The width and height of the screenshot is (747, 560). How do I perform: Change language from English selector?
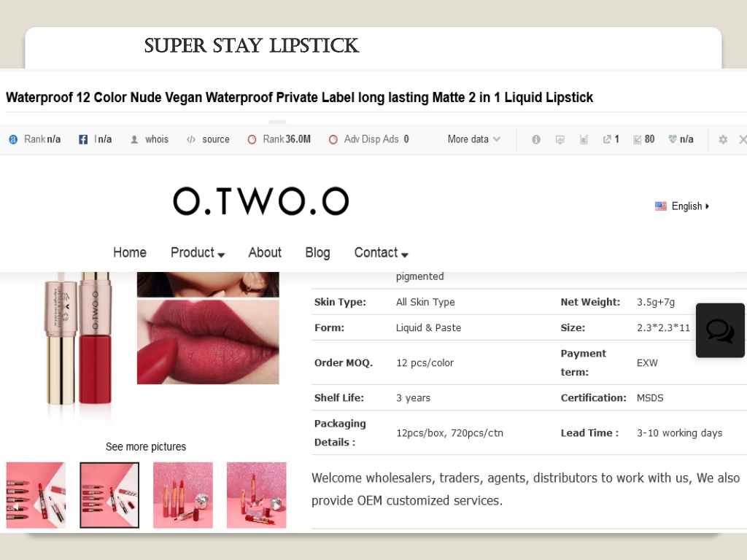pos(682,206)
